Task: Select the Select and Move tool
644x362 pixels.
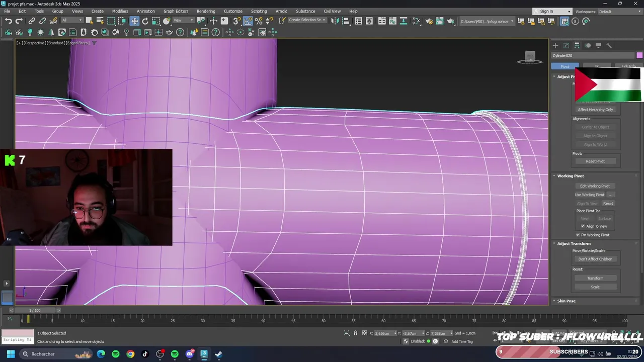Action: pyautogui.click(x=134, y=21)
